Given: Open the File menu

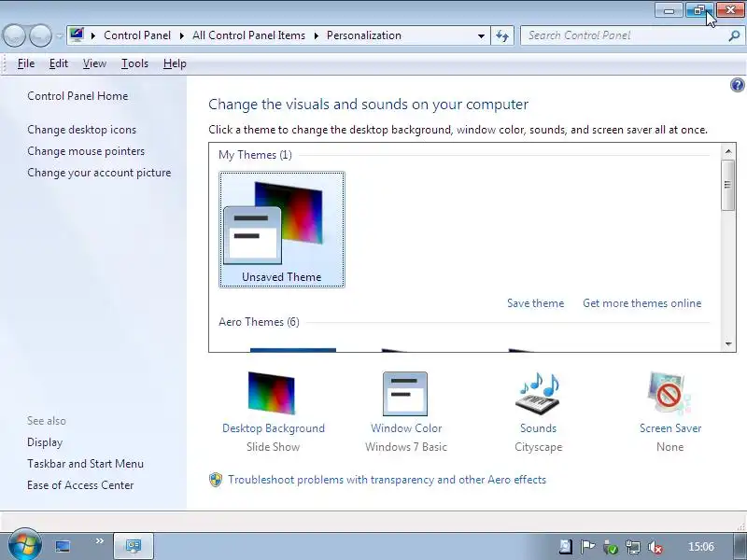Looking at the screenshot, I should click(x=26, y=63).
